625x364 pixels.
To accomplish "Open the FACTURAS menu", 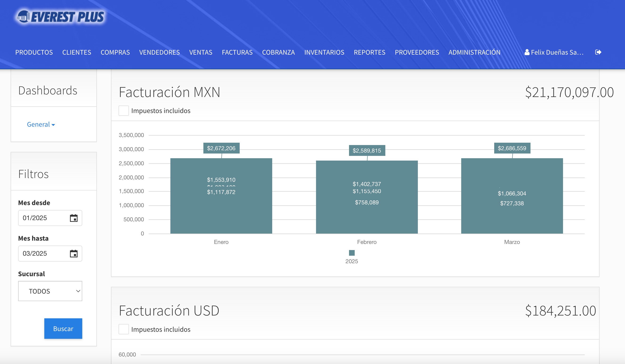I will pos(237,52).
